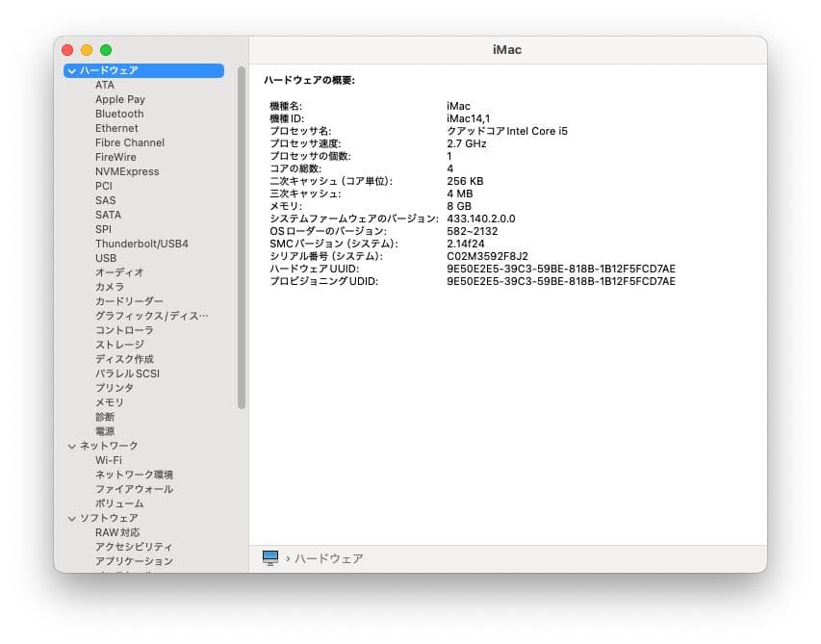Click the 2.7 GHz processor speed value

[x=467, y=144]
